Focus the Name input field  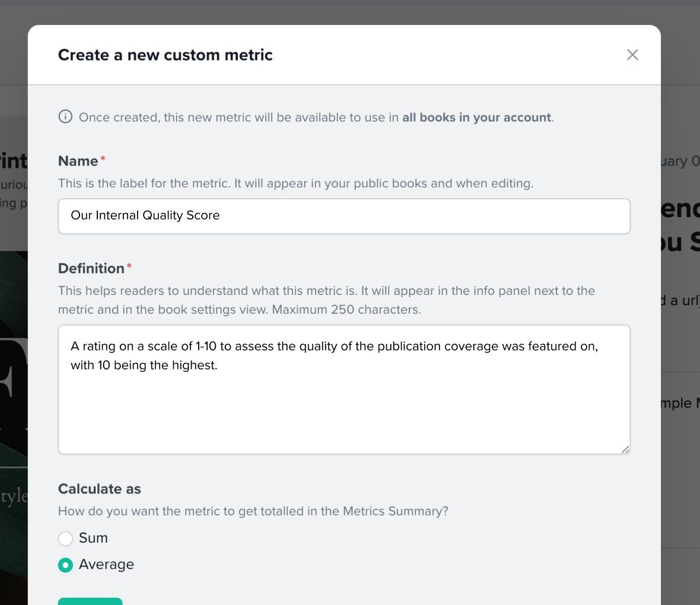[x=344, y=216]
